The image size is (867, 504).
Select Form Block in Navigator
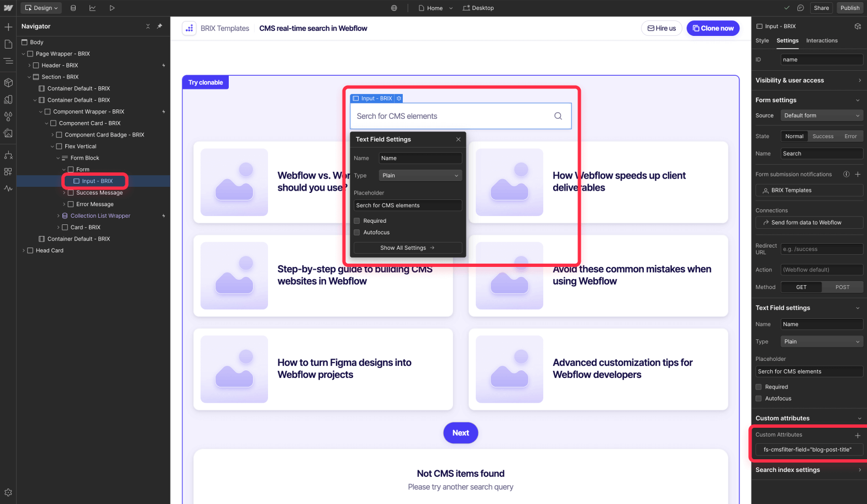coord(85,158)
